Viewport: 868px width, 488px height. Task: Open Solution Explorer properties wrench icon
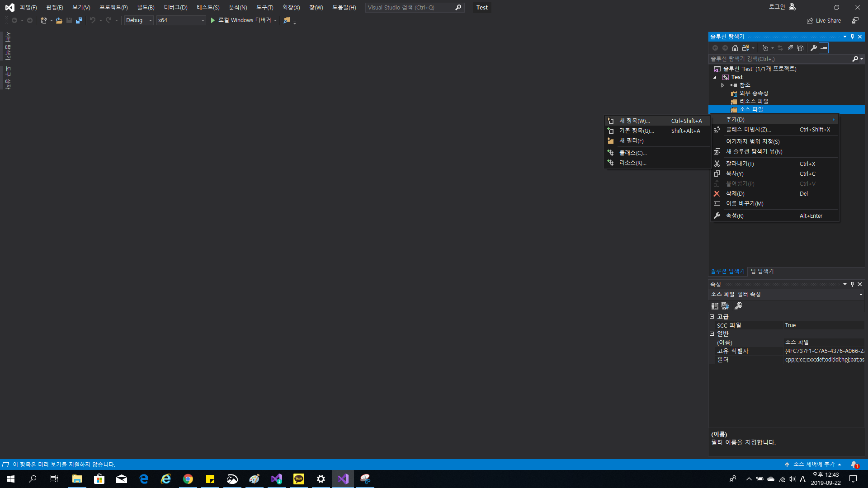(x=814, y=48)
